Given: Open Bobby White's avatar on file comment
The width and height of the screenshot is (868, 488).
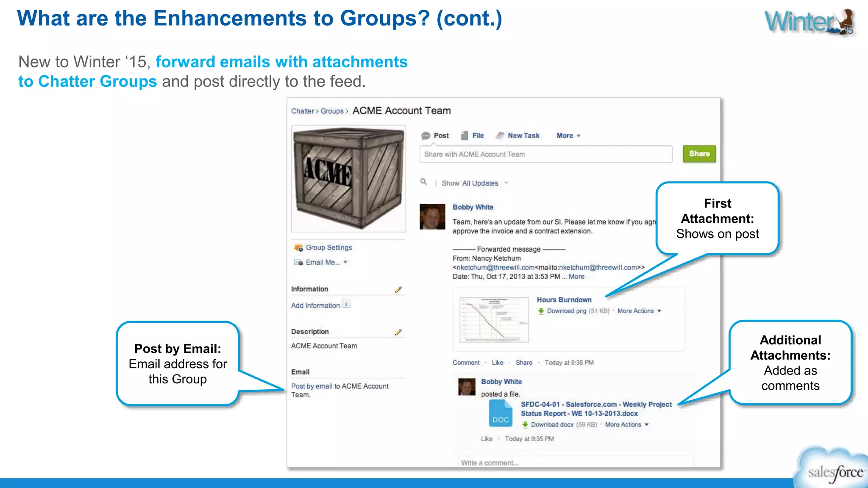Looking at the screenshot, I should point(467,387).
